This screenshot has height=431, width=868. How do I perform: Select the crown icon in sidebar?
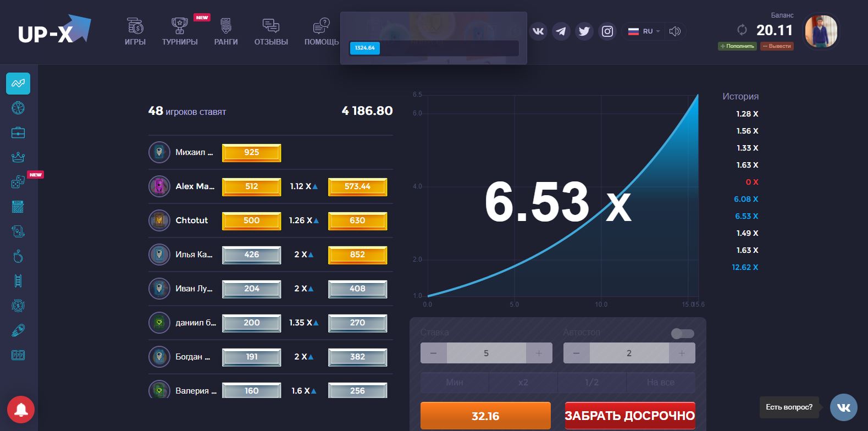click(x=18, y=157)
